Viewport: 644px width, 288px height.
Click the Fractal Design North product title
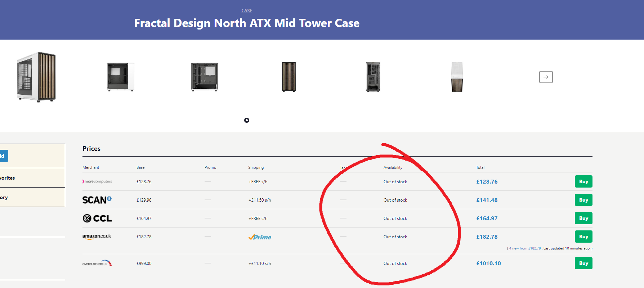[x=247, y=23]
